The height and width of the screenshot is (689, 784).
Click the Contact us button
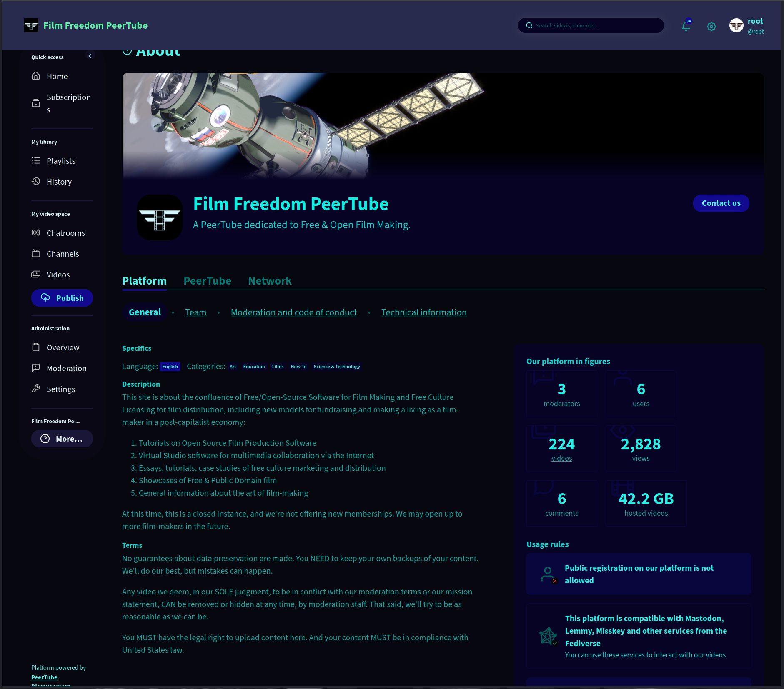point(721,203)
